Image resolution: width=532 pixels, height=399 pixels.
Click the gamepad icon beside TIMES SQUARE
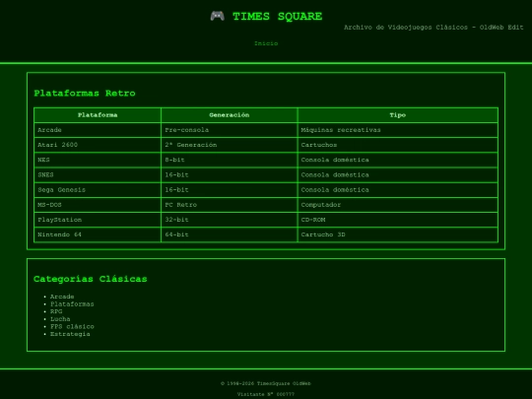point(217,16)
